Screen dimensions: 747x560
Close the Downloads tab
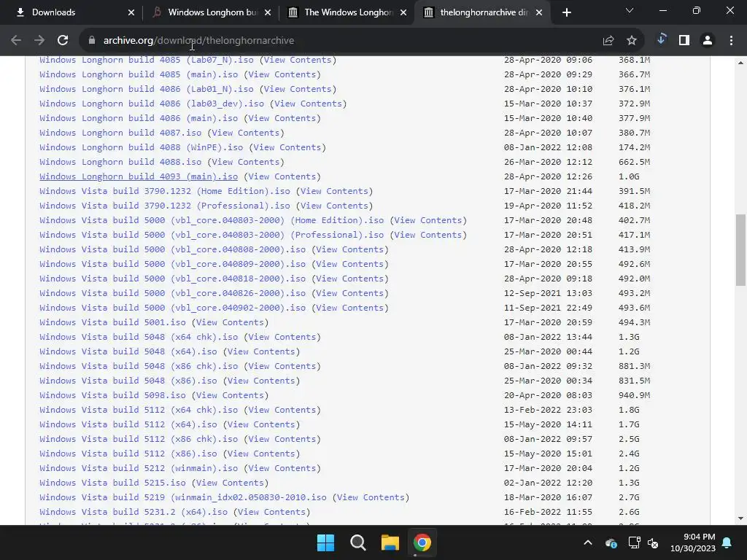point(131,12)
